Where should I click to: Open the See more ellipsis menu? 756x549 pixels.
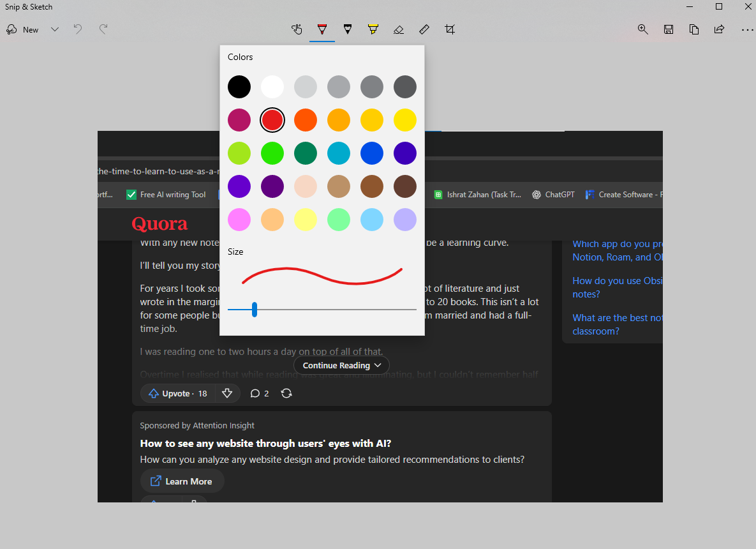click(x=747, y=29)
